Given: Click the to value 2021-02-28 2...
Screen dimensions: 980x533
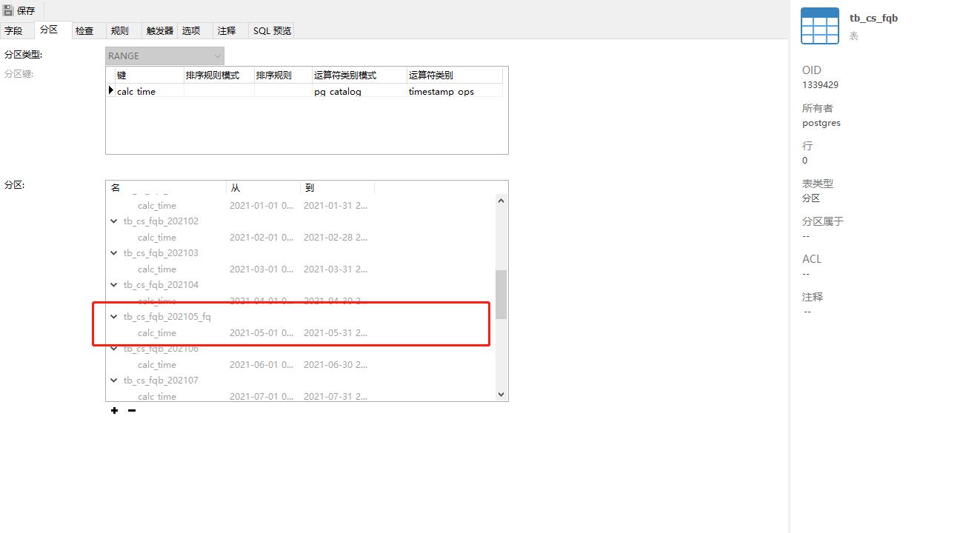Looking at the screenshot, I should click(336, 238).
